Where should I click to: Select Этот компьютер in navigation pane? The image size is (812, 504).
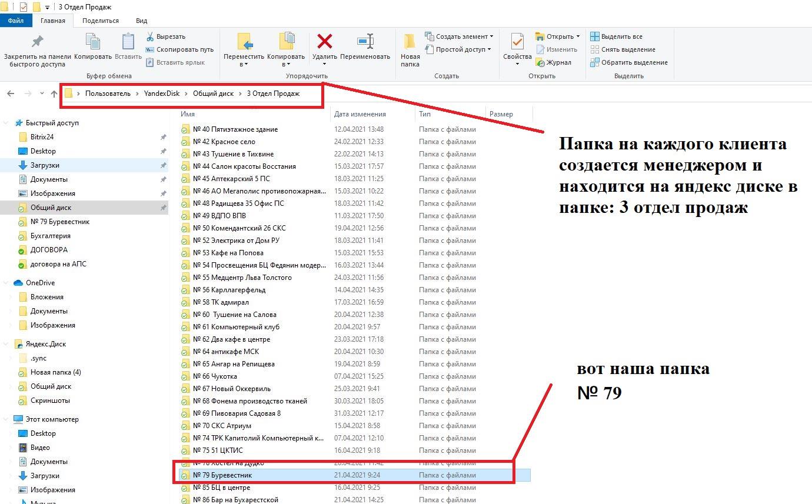coord(52,419)
